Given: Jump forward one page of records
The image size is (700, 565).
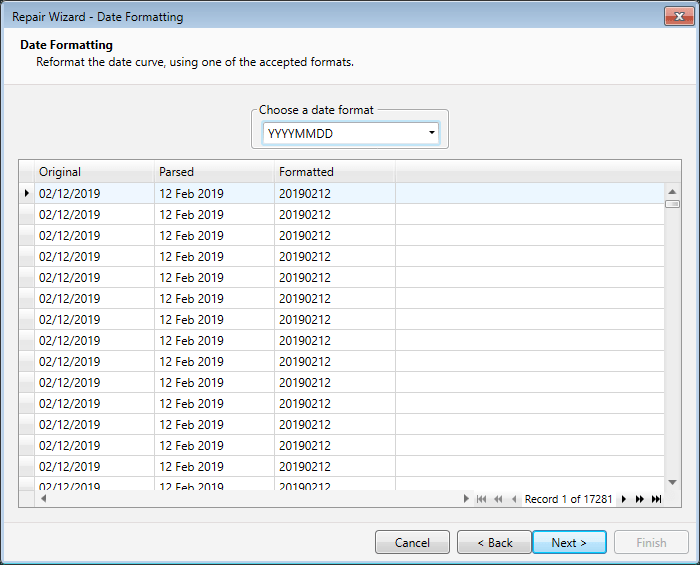Looking at the screenshot, I should point(640,499).
